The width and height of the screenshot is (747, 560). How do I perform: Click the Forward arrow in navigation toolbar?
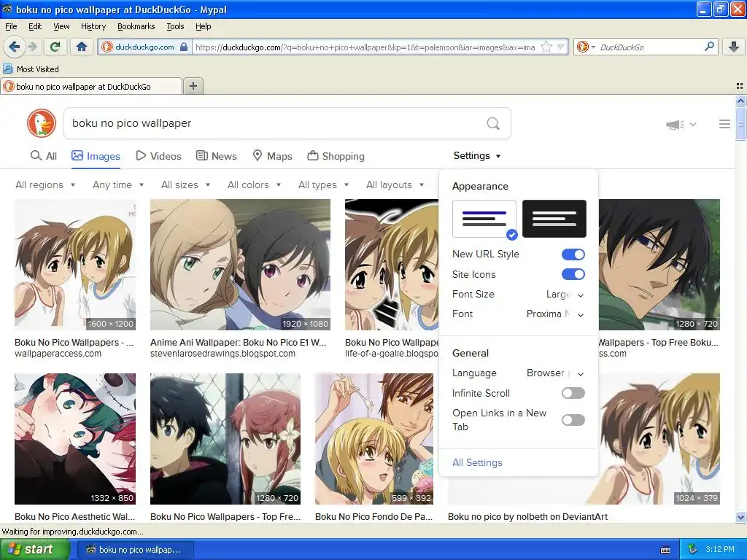click(x=32, y=47)
